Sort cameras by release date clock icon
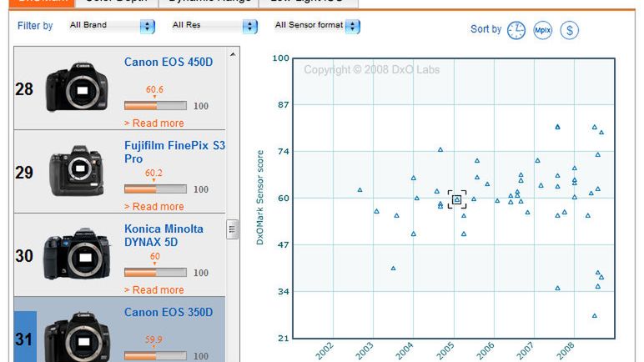Viewport: 644px width, 362px height. 516,30
